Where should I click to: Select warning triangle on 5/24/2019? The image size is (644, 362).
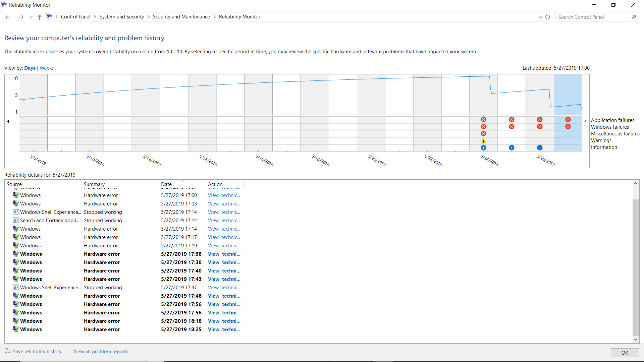pos(483,141)
